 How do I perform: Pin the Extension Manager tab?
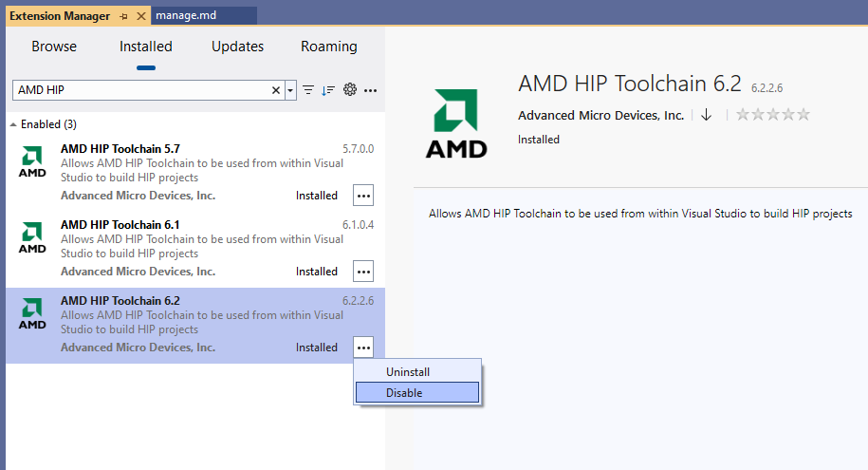tap(123, 17)
